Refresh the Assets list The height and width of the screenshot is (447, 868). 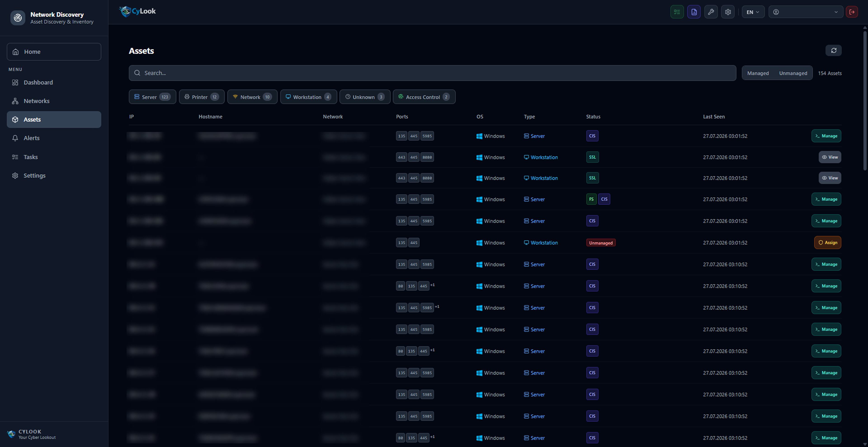tap(834, 51)
